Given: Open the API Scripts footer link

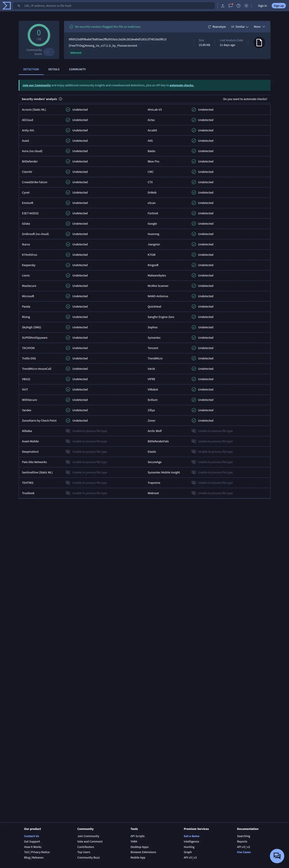Looking at the screenshot, I should pyautogui.click(x=138, y=836).
